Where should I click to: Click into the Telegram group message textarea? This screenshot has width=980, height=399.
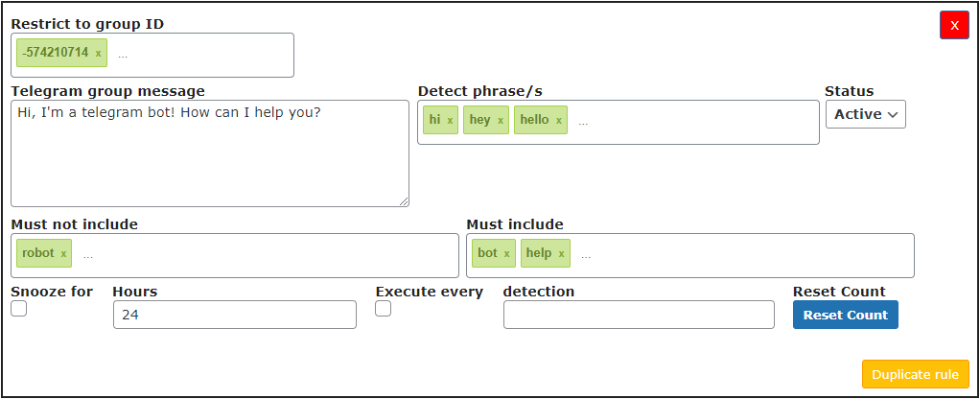pos(210,153)
